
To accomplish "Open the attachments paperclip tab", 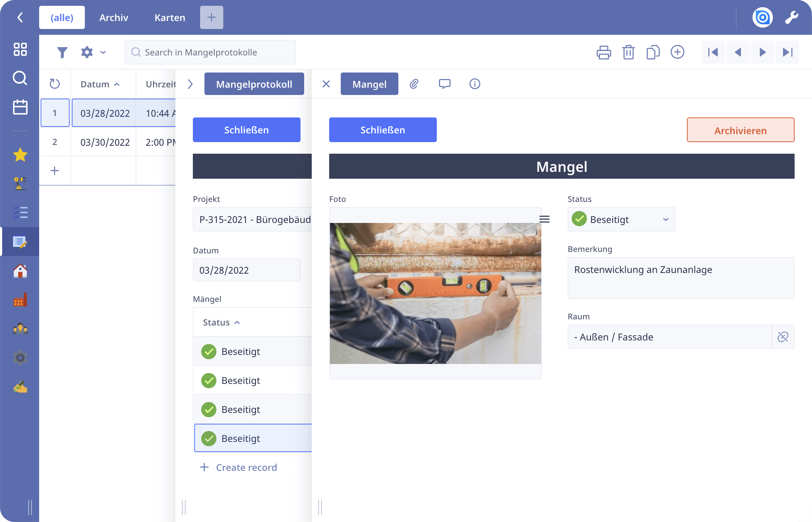I will [414, 84].
